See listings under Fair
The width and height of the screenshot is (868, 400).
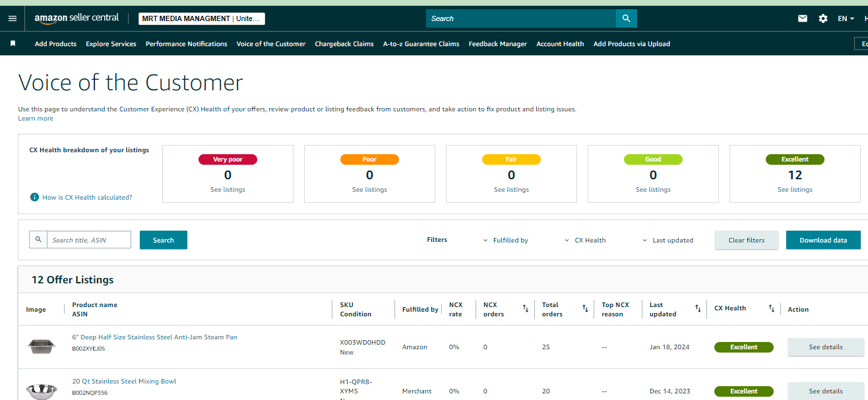tap(511, 190)
